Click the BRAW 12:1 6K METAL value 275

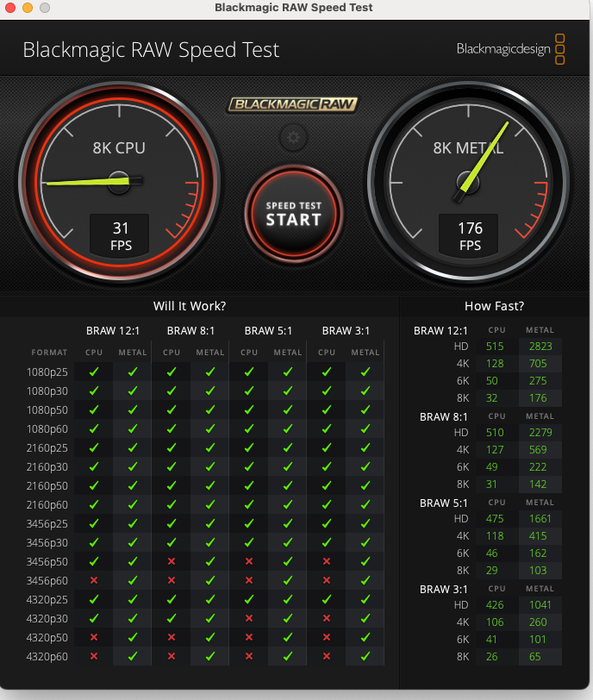tap(538, 381)
